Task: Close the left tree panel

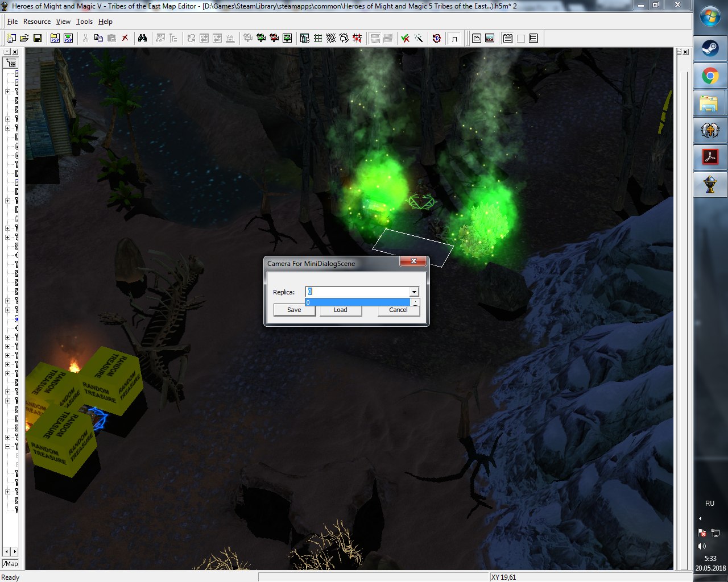Action: point(15,52)
